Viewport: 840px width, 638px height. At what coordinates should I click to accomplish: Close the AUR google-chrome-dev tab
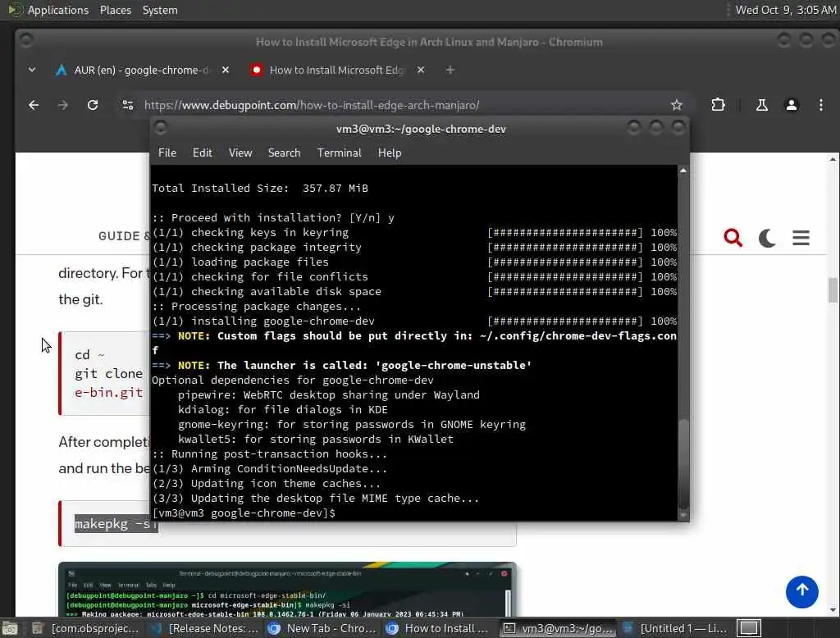click(226, 71)
